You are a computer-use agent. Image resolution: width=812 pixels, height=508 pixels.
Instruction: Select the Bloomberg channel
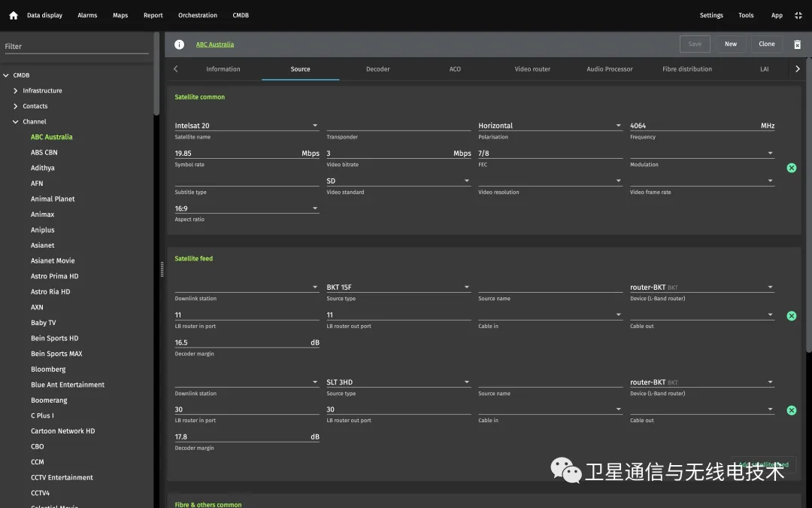click(x=48, y=369)
